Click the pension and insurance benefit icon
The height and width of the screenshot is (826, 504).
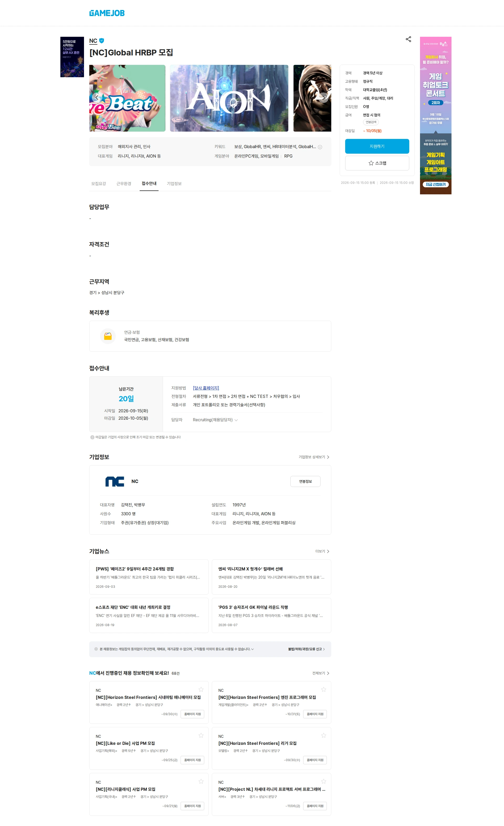click(108, 336)
